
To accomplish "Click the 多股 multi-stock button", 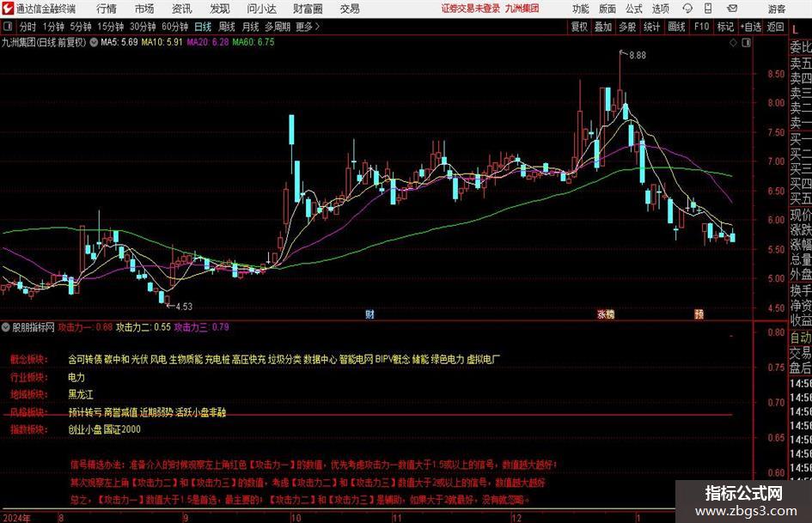I will [x=627, y=27].
